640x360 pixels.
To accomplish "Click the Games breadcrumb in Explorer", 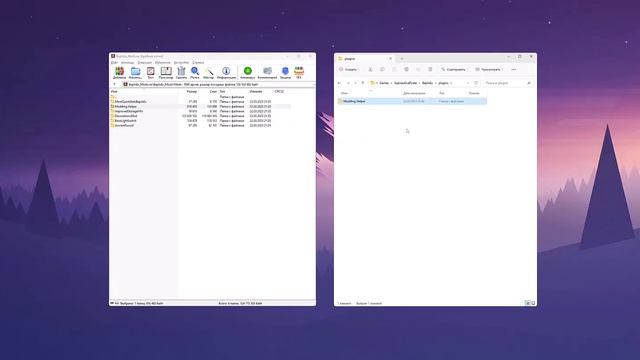I will [x=384, y=83].
